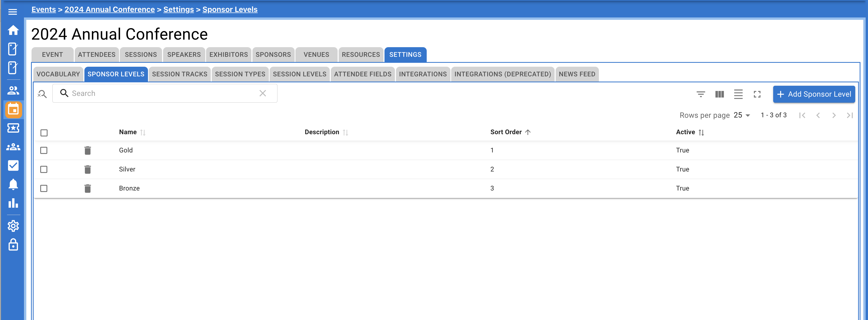Click the density row-height icon

click(738, 94)
